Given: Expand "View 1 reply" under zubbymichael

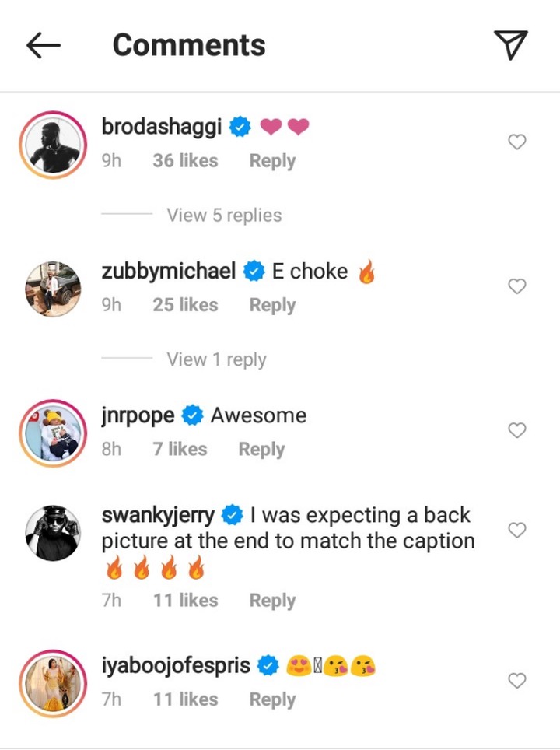Looking at the screenshot, I should 216,359.
